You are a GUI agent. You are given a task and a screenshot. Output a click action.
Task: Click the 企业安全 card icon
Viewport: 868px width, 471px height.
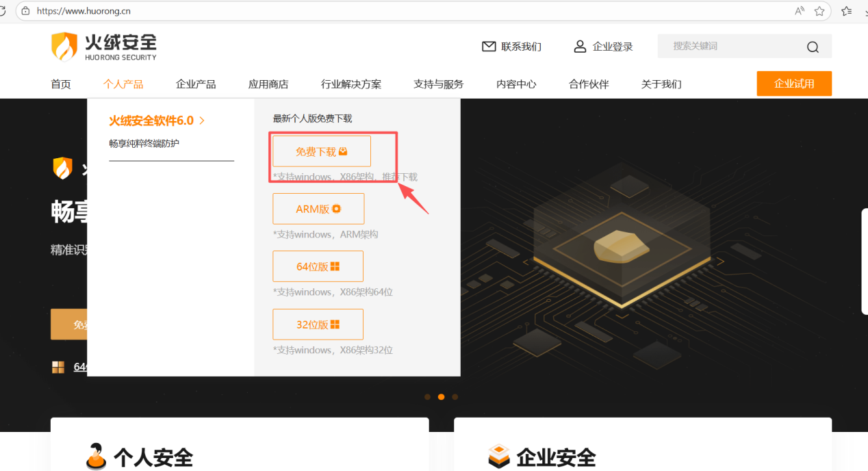pos(499,456)
